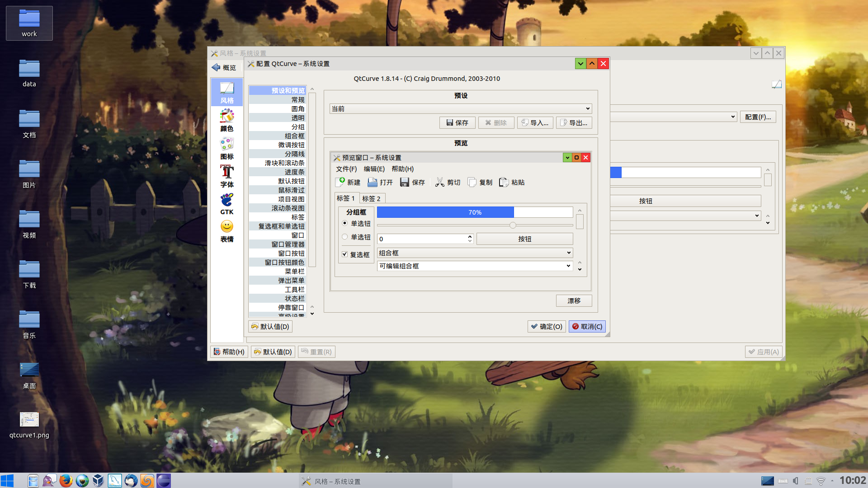This screenshot has height=488, width=868.
Task: Select 菜单栏 in settings list
Action: [277, 271]
